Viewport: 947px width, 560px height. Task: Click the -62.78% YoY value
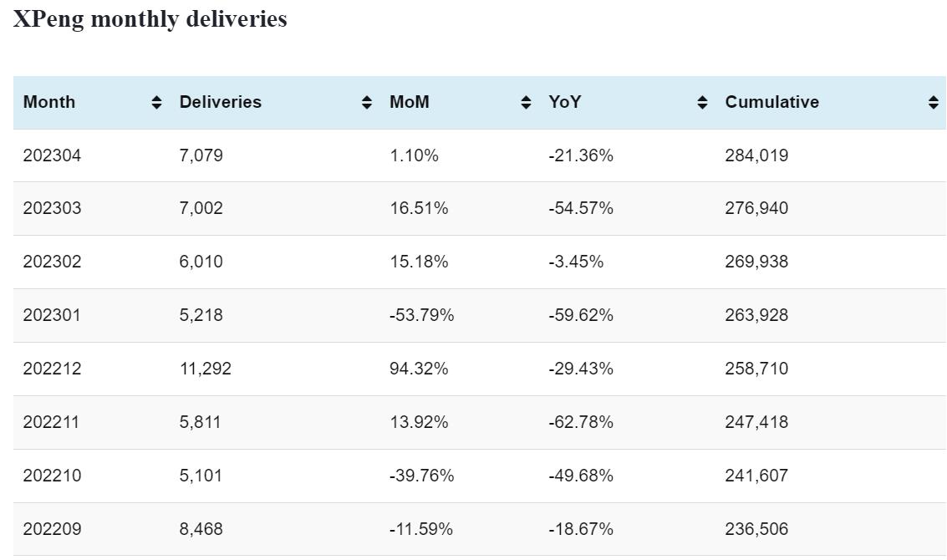tap(581, 422)
